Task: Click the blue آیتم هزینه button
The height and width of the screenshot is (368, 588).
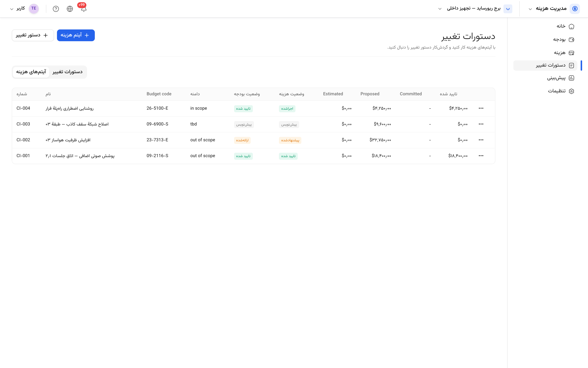Action: tap(76, 35)
